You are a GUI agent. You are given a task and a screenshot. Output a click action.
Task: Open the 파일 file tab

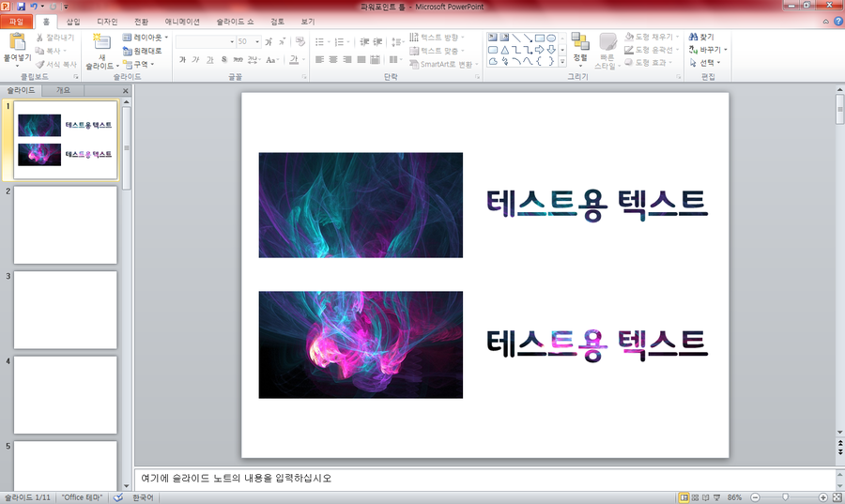point(16,22)
